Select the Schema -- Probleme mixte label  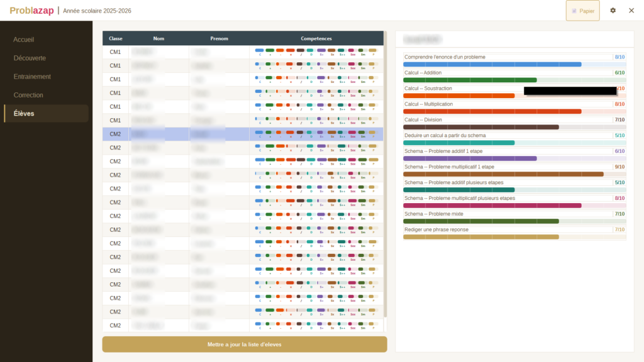pos(433,214)
